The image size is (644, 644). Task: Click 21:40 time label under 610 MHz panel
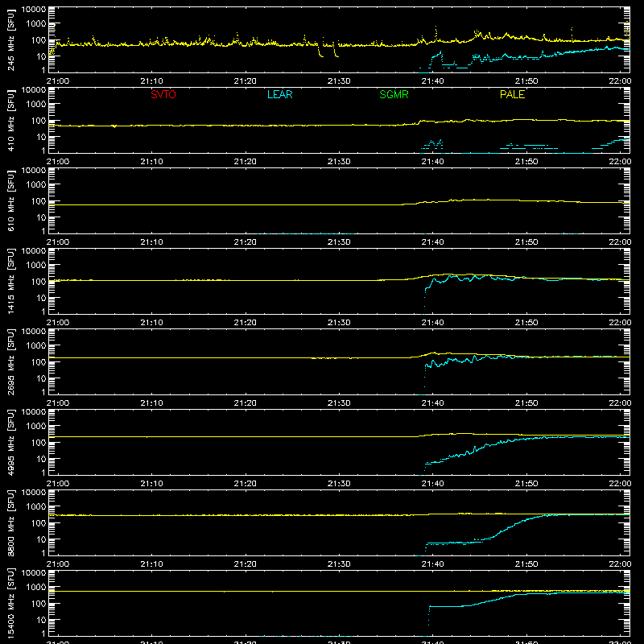[x=432, y=242]
